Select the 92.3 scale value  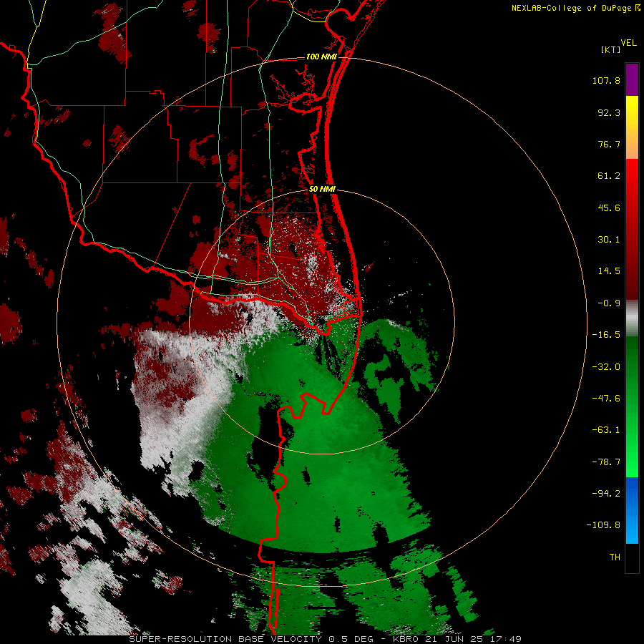(609, 112)
